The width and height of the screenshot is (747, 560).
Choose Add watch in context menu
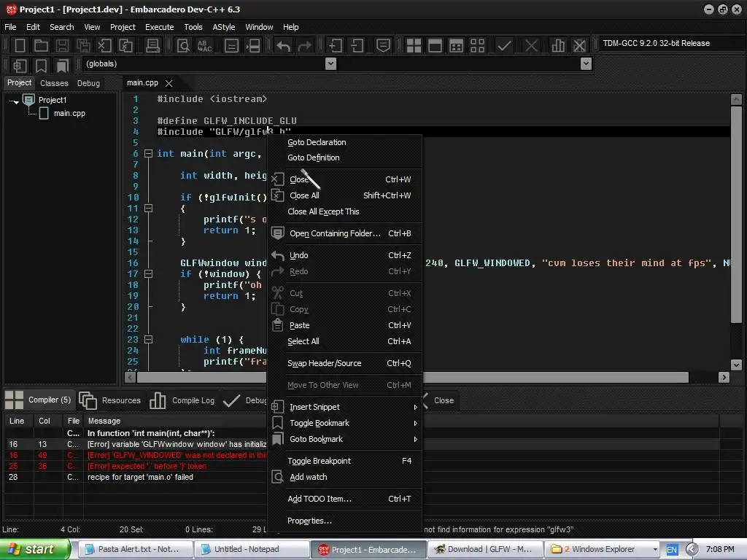pyautogui.click(x=344, y=477)
